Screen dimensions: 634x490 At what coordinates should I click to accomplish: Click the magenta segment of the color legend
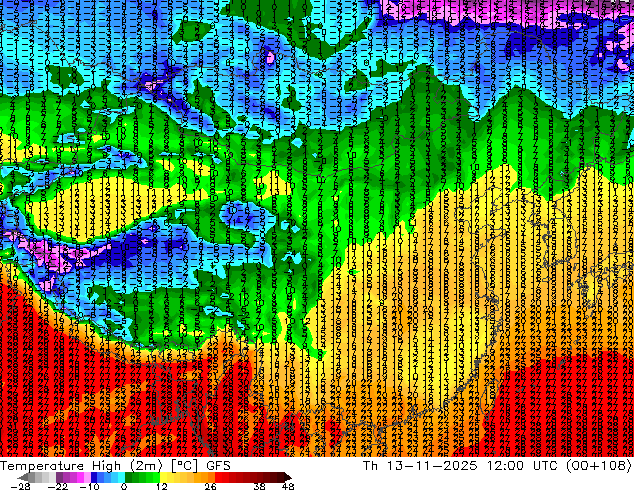[x=73, y=477]
